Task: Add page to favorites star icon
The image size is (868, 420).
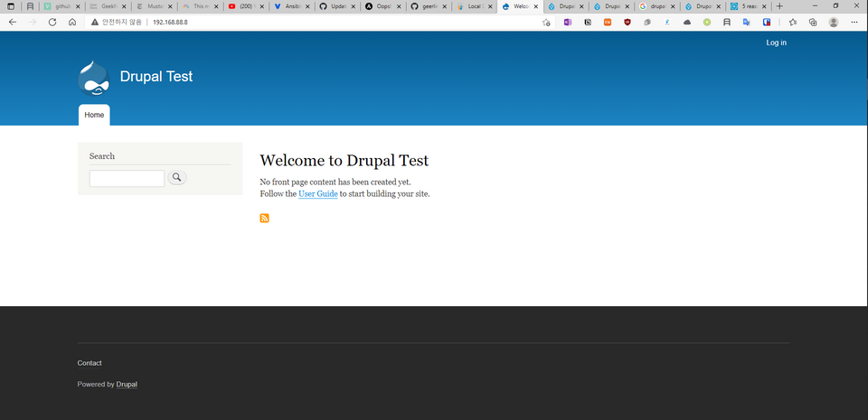Action: point(546,22)
